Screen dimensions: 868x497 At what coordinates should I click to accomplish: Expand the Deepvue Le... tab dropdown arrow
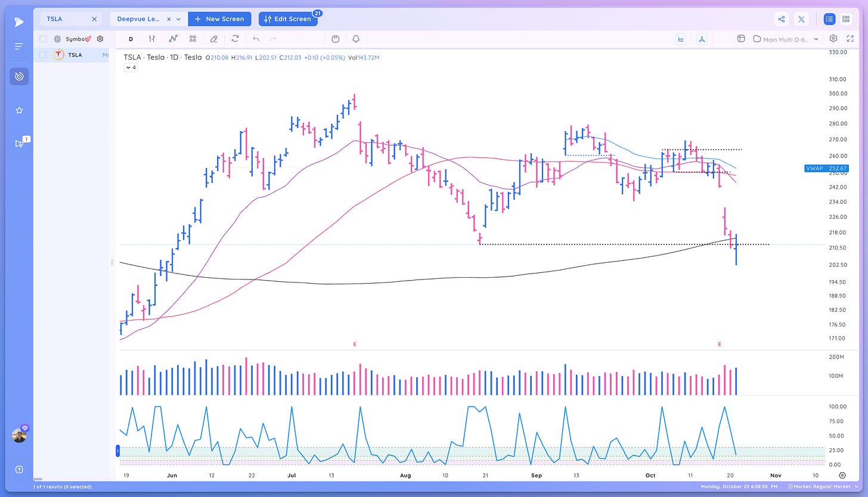coord(178,19)
